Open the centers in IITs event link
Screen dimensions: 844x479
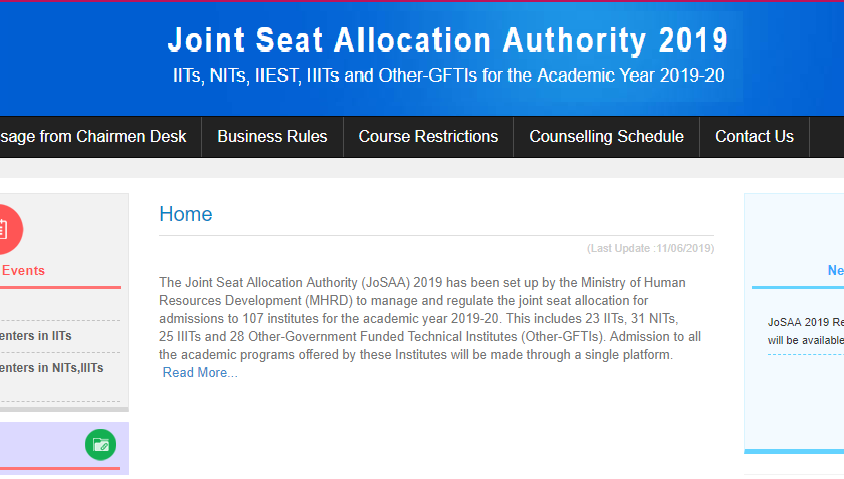[x=36, y=336]
